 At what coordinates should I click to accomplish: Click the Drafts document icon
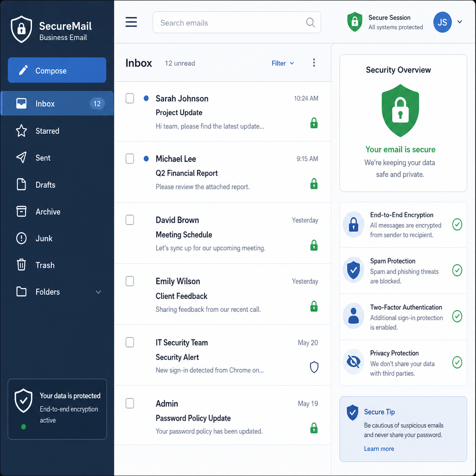pos(21,185)
